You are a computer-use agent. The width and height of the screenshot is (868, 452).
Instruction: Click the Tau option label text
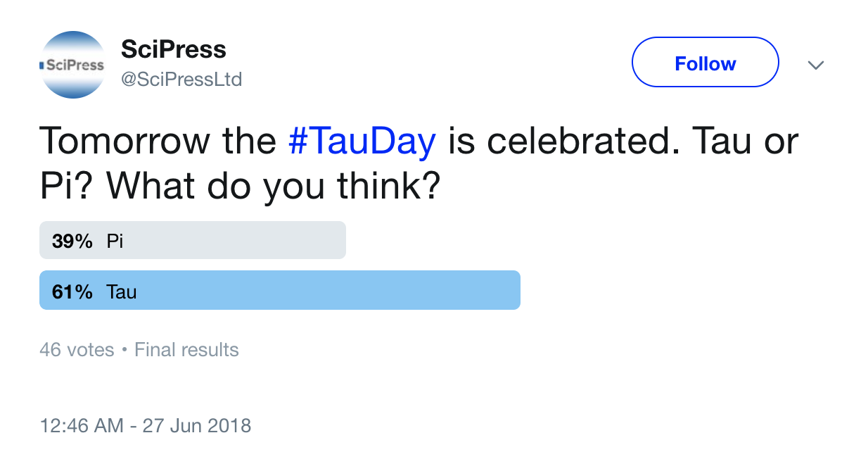pos(121,291)
